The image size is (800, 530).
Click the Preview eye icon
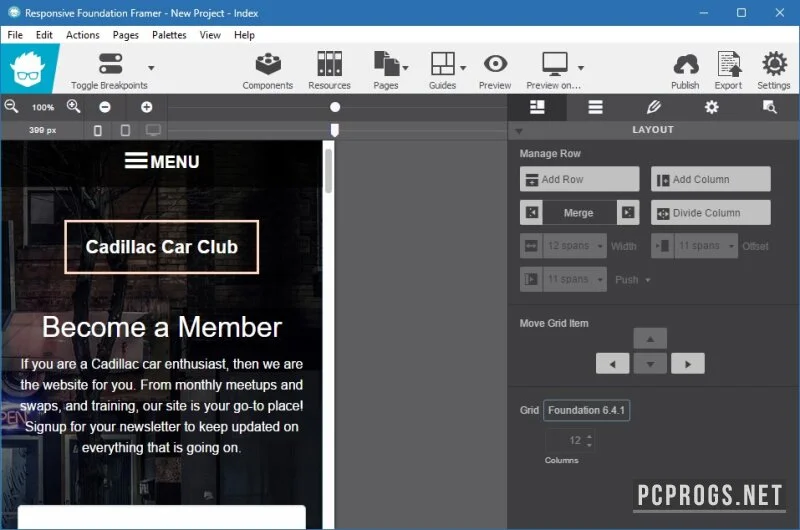point(495,64)
